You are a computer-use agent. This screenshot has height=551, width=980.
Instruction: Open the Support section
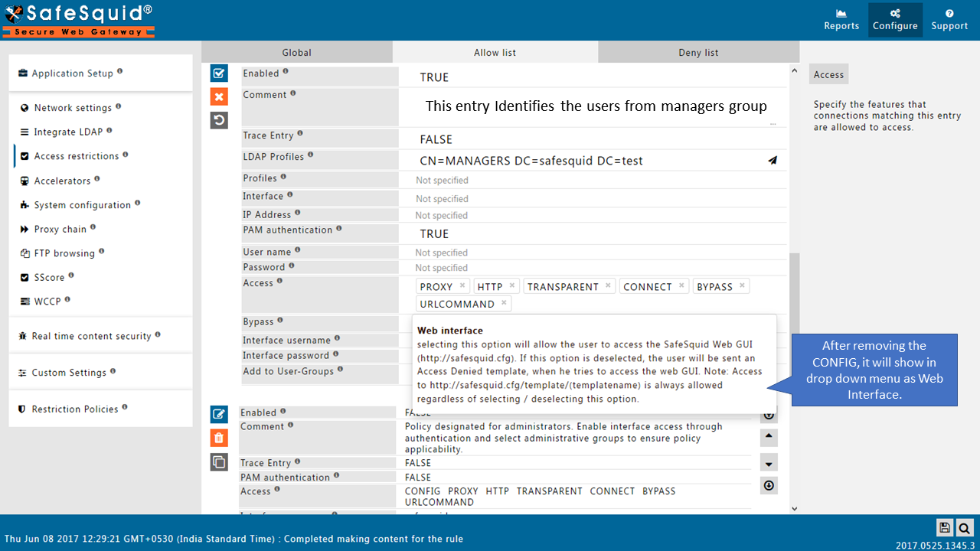click(949, 20)
